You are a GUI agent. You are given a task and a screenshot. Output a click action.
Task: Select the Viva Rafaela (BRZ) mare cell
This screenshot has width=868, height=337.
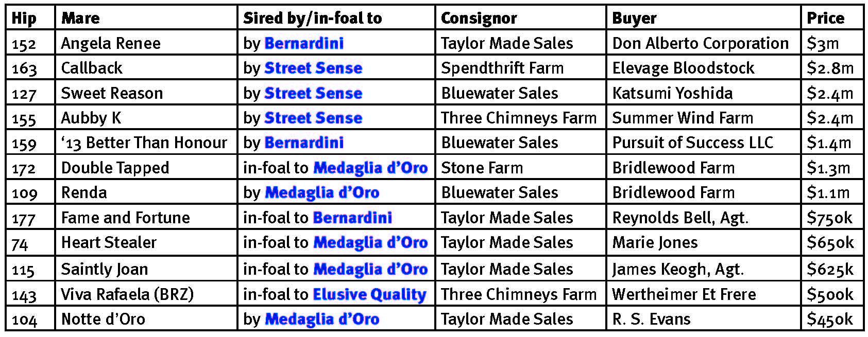click(x=127, y=294)
